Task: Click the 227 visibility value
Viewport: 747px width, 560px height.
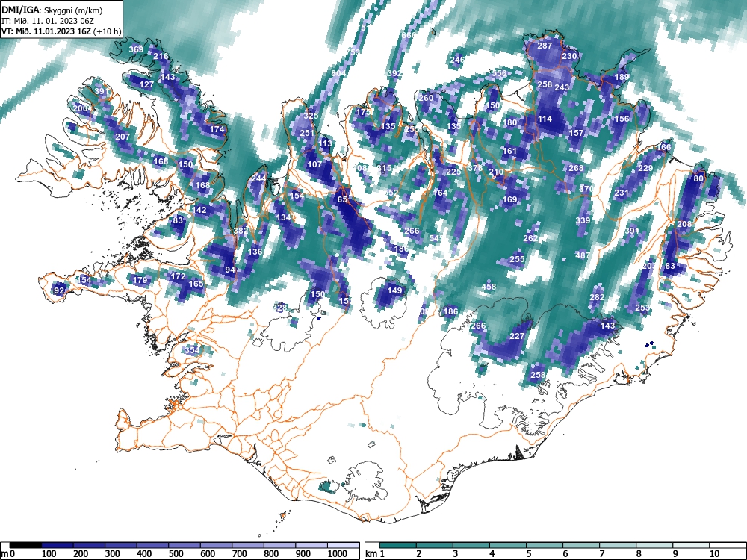Action: click(517, 336)
